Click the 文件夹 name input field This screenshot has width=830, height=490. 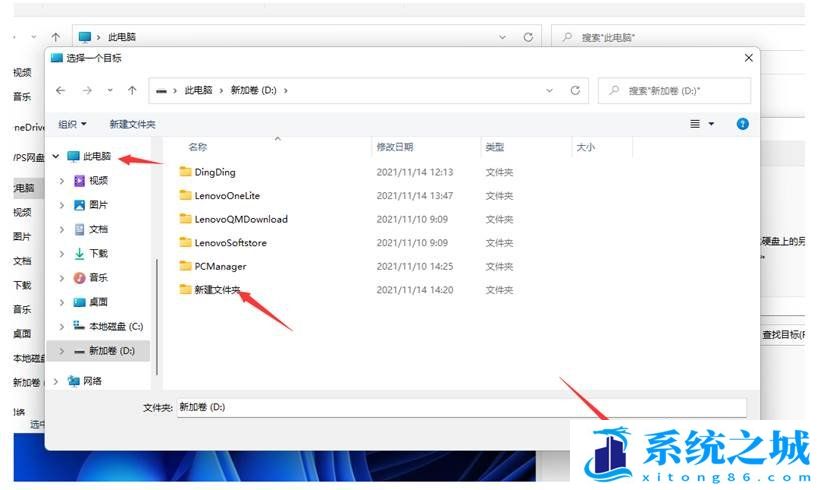(460, 408)
